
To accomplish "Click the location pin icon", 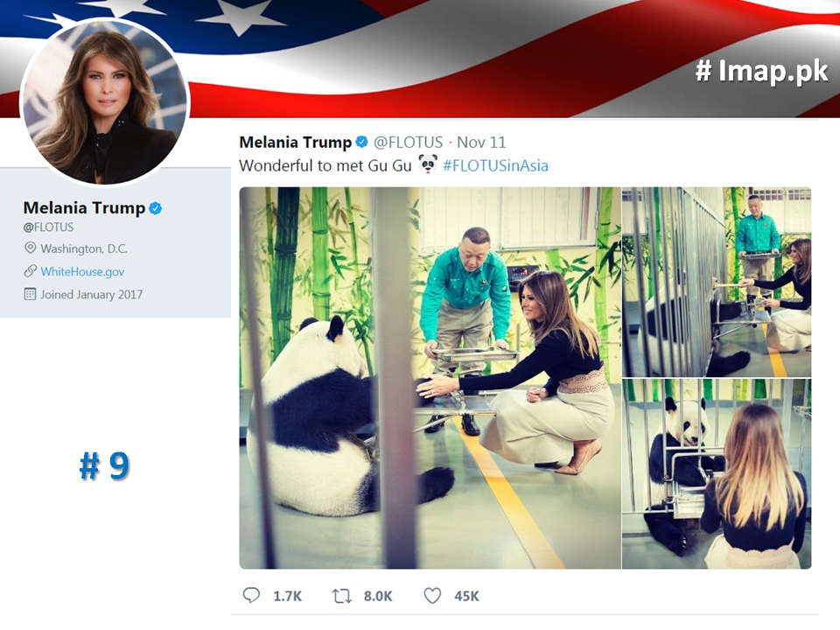I will pyautogui.click(x=30, y=248).
